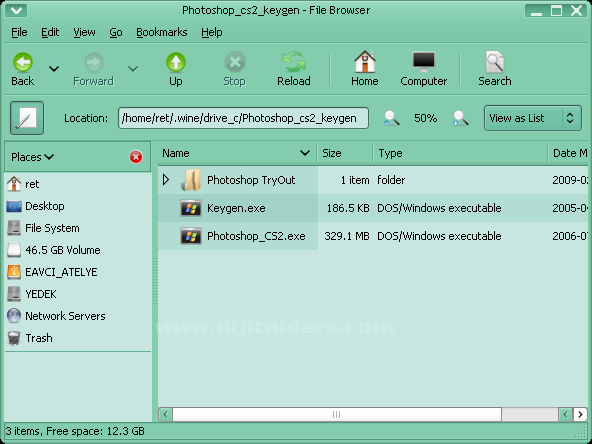
Task: Select ret home in Places
Action: pos(78,184)
